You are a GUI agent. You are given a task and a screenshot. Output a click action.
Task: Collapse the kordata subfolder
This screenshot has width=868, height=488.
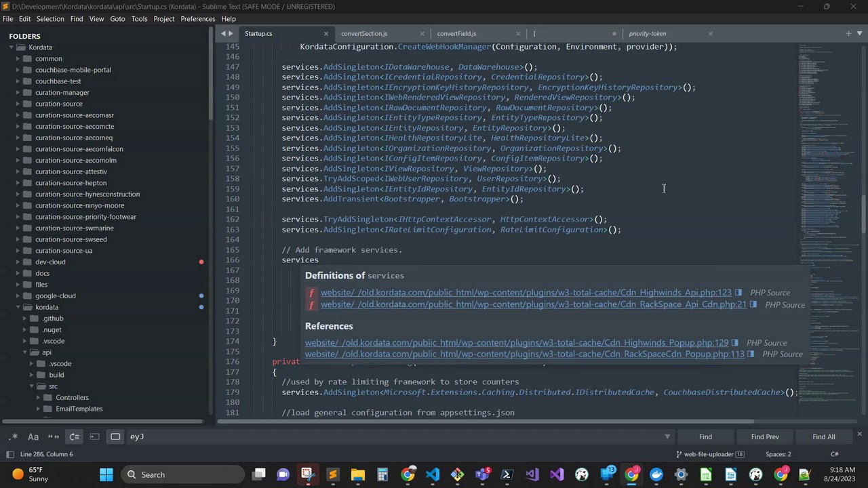coord(18,307)
